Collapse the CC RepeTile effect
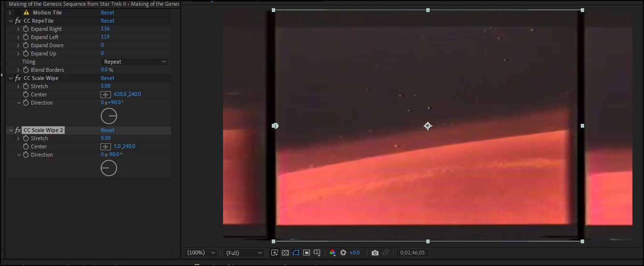Image resolution: width=644 pixels, height=266 pixels. click(x=11, y=21)
